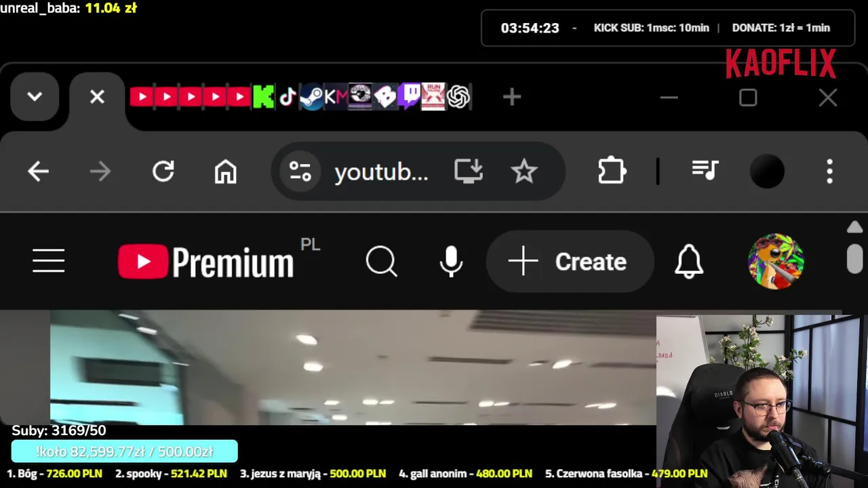Screen dimensions: 868x488
Task: Switch to the KM tab
Action: tap(336, 97)
